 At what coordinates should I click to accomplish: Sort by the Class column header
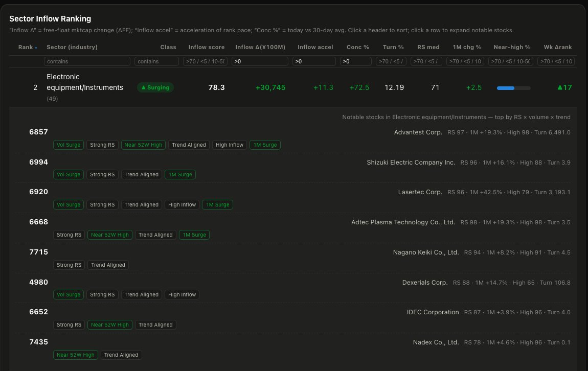click(x=168, y=47)
